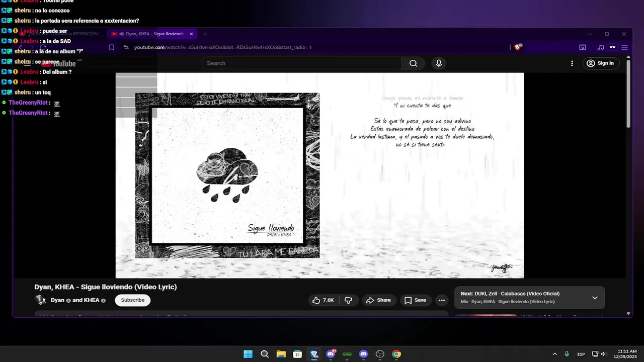Open Dyan channel avatar
644x362 pixels.
click(40, 300)
